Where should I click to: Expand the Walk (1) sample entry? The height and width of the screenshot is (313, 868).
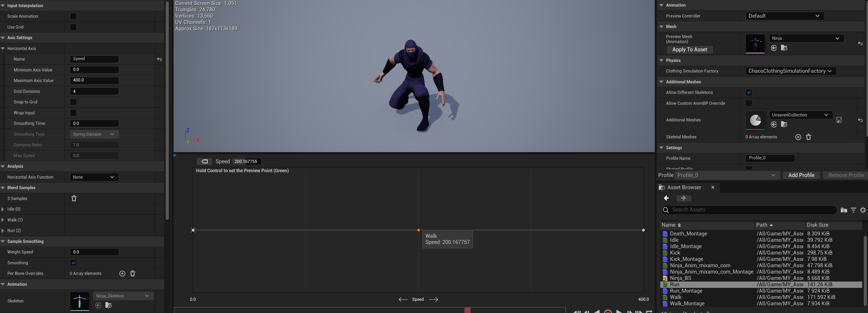pos(3,220)
